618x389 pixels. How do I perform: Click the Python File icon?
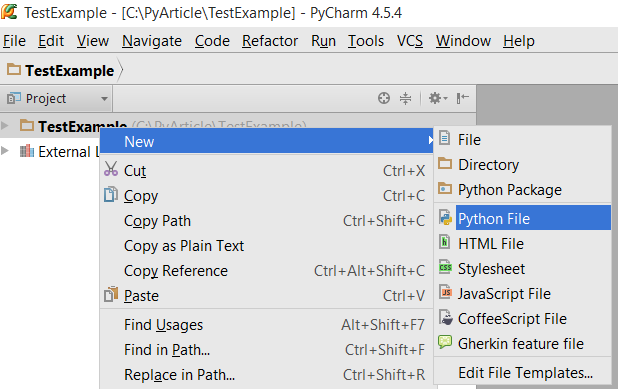(x=445, y=218)
